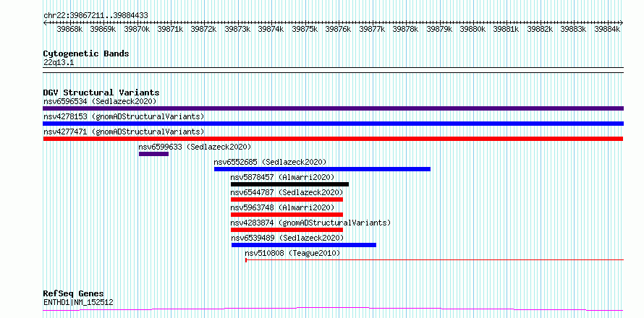The image size is (644, 318).
Task: Click the DGV Structural Variants track title
Action: [x=101, y=93]
